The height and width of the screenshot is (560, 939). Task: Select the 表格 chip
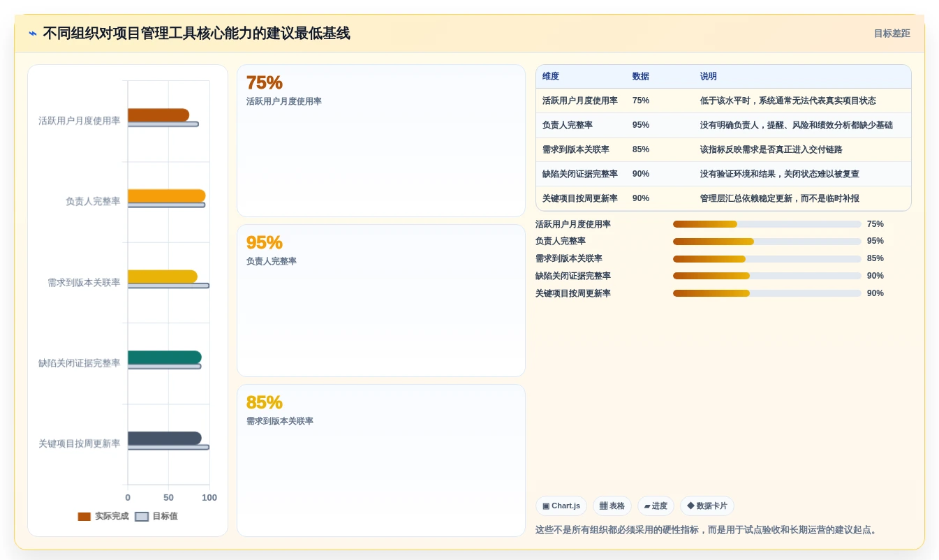(x=612, y=506)
